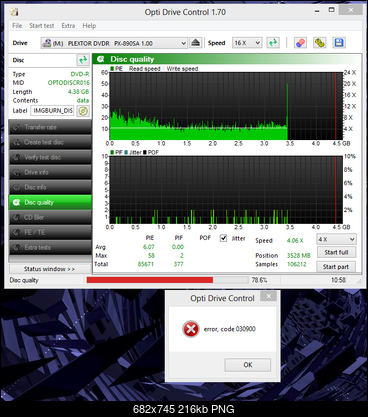Click the yellow label icon beside IMGBURN label

click(x=83, y=111)
